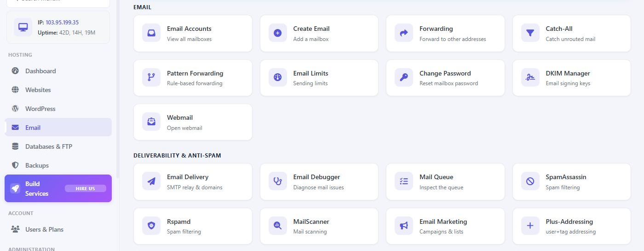The height and width of the screenshot is (251, 644).
Task: Click the SpamAssassin ban icon
Action: point(530,181)
